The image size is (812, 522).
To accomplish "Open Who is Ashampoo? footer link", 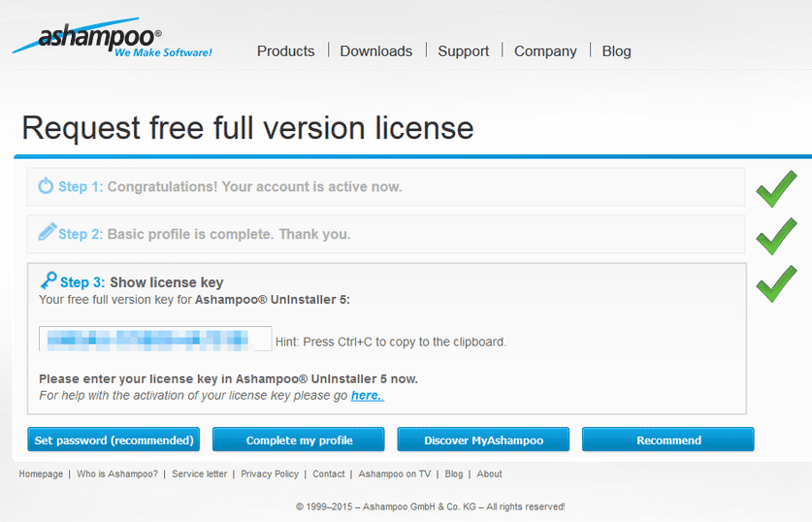I will 117,473.
